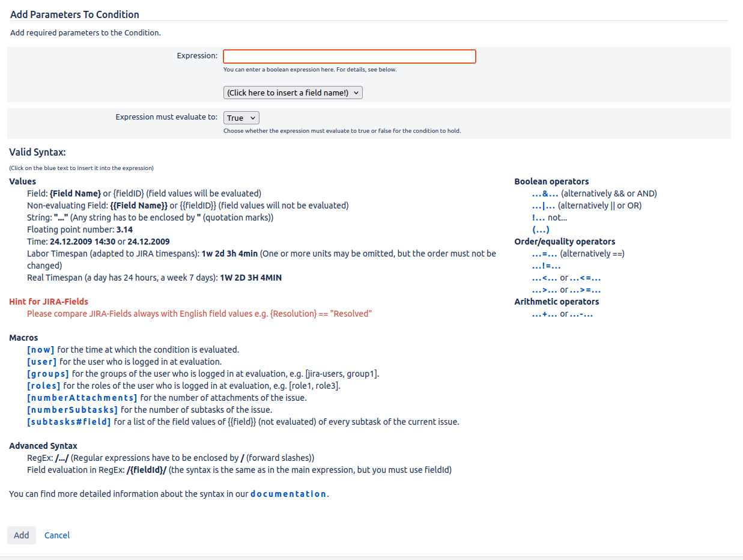Image resolution: width=743 pixels, height=560 pixels.
Task: Insert the [groups] macro
Action: [x=48, y=373]
